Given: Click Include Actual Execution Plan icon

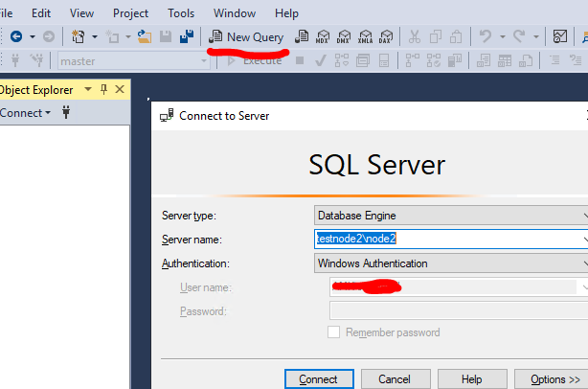Looking at the screenshot, I should [x=413, y=60].
